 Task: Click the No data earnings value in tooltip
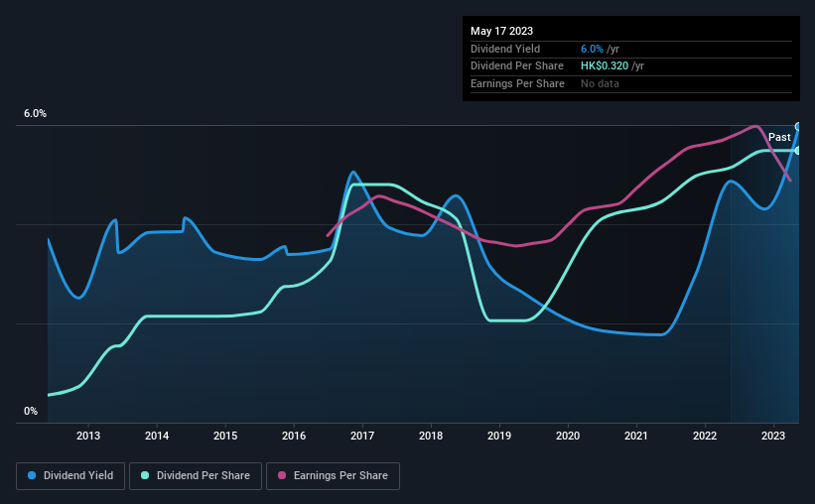click(x=600, y=83)
